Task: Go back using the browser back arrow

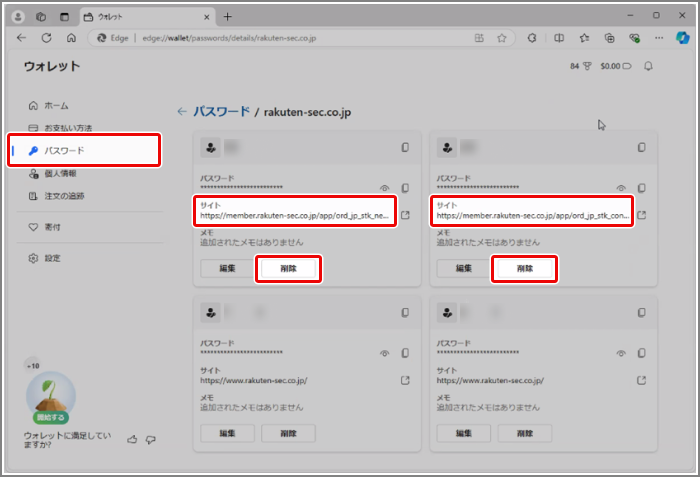Action: (21, 38)
